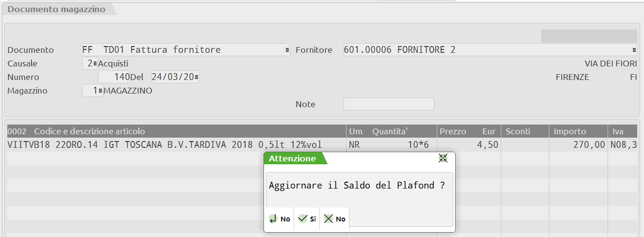This screenshot has width=644, height=237.
Task: Open the Fornitore field list selector
Action: click(634, 50)
